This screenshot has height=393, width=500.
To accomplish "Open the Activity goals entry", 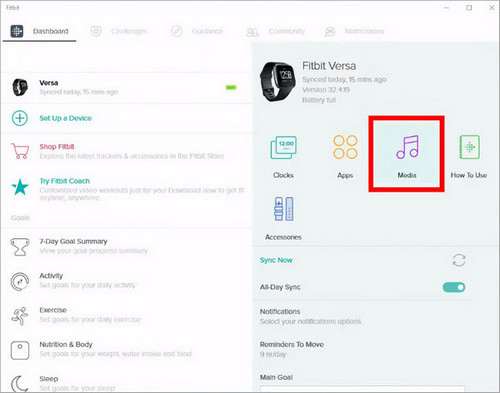I will click(127, 281).
